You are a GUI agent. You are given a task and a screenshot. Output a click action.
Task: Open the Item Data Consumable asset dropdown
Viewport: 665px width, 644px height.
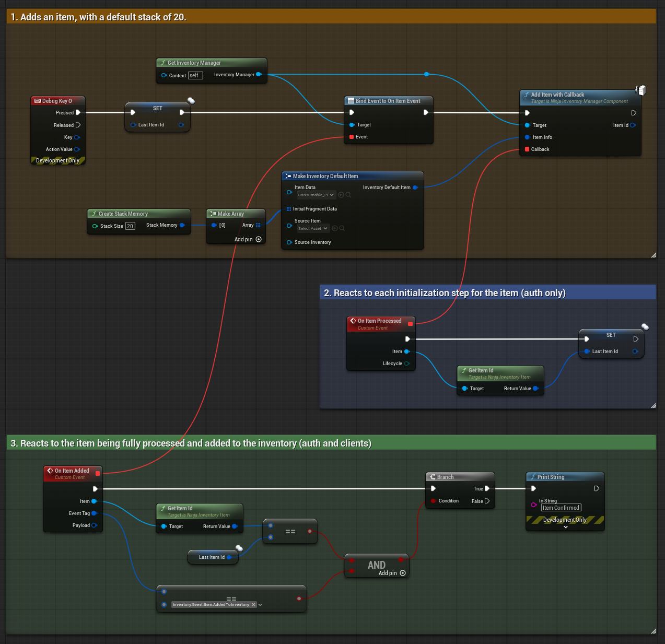tap(316, 195)
